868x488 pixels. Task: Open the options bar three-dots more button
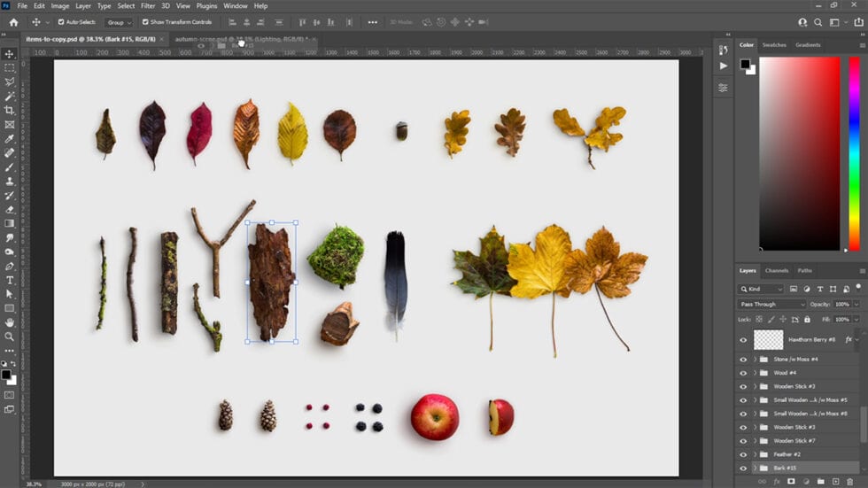tap(373, 22)
